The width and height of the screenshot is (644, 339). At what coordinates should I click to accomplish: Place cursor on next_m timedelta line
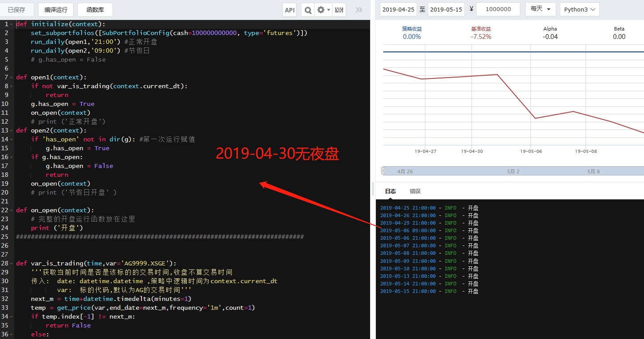pos(111,299)
